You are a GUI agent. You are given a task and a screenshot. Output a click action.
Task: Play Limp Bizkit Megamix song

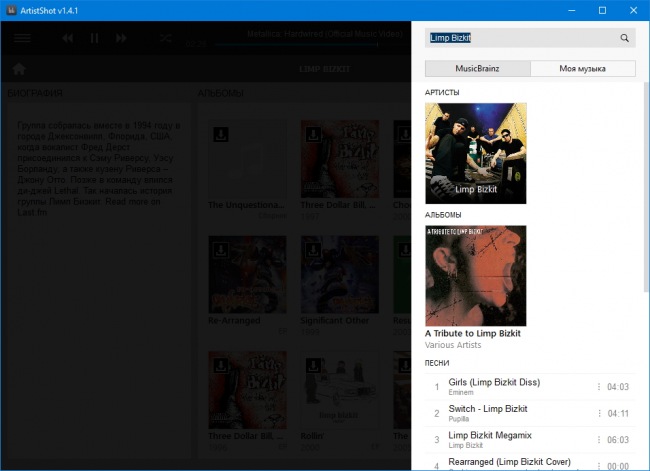click(530, 440)
